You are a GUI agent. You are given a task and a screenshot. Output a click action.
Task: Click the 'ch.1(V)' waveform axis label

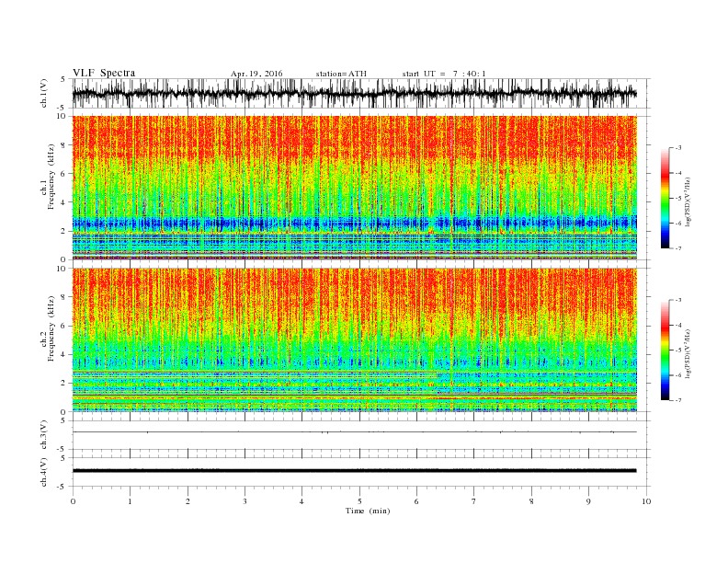pyautogui.click(x=44, y=93)
